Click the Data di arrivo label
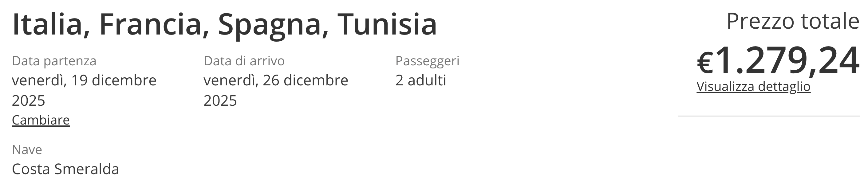 pos(244,61)
